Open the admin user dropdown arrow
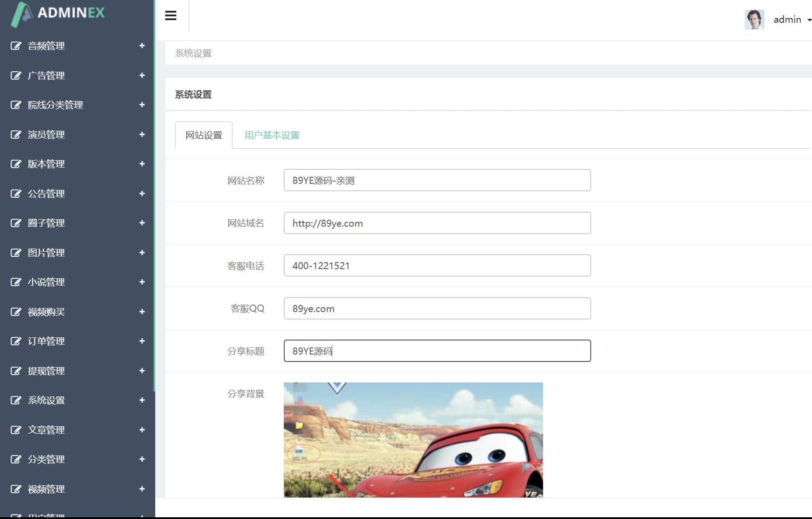The width and height of the screenshot is (812, 519). pos(809,20)
